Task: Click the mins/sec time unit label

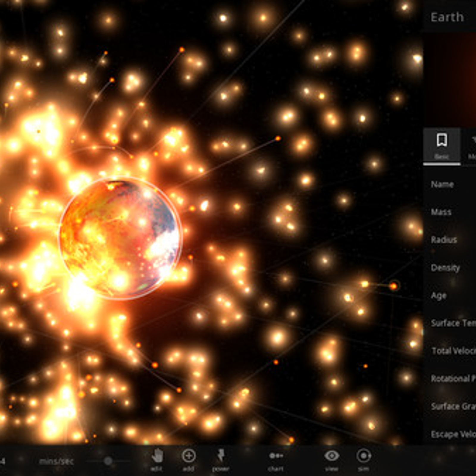Action: (x=56, y=461)
